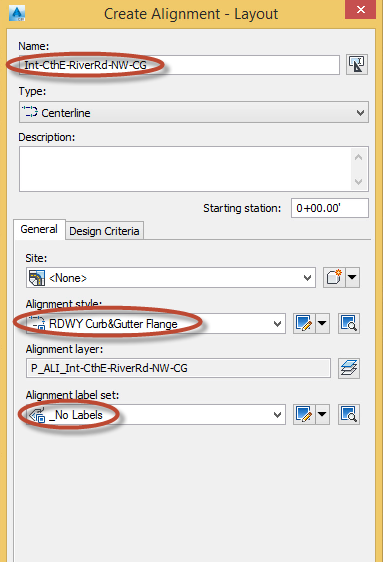The image size is (383, 562).
Task: Click the create new site icon
Action: click(334, 277)
